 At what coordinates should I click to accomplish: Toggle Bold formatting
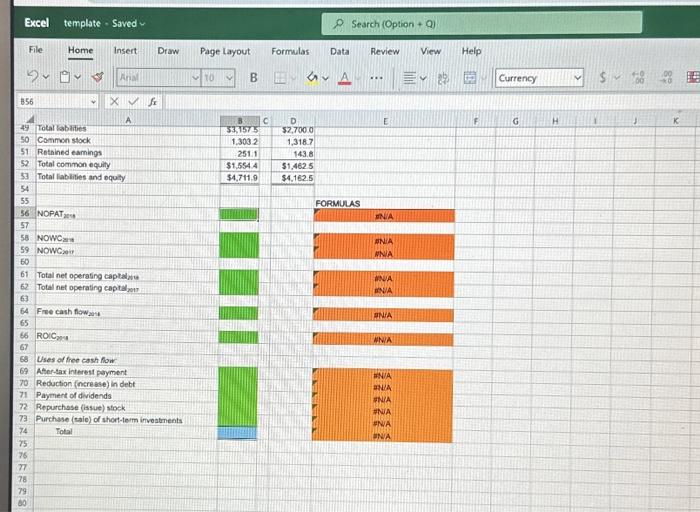254,78
